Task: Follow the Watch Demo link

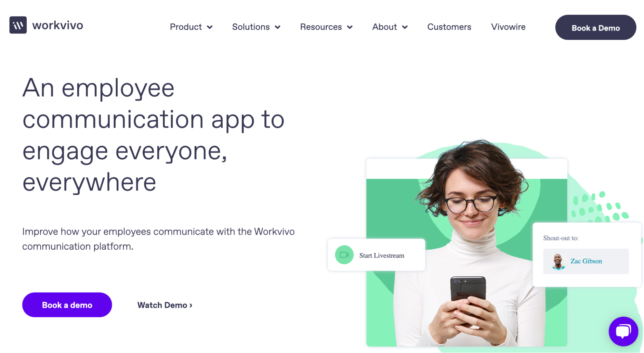Action: (x=165, y=305)
